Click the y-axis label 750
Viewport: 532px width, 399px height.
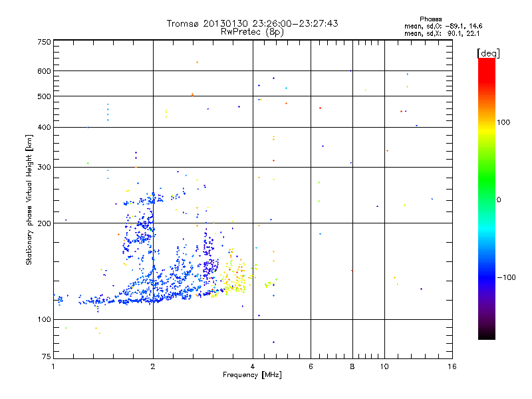[44, 42]
